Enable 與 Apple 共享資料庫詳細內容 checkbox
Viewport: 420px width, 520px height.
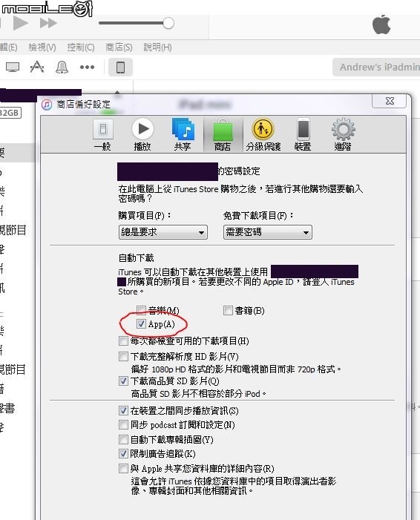point(123,468)
